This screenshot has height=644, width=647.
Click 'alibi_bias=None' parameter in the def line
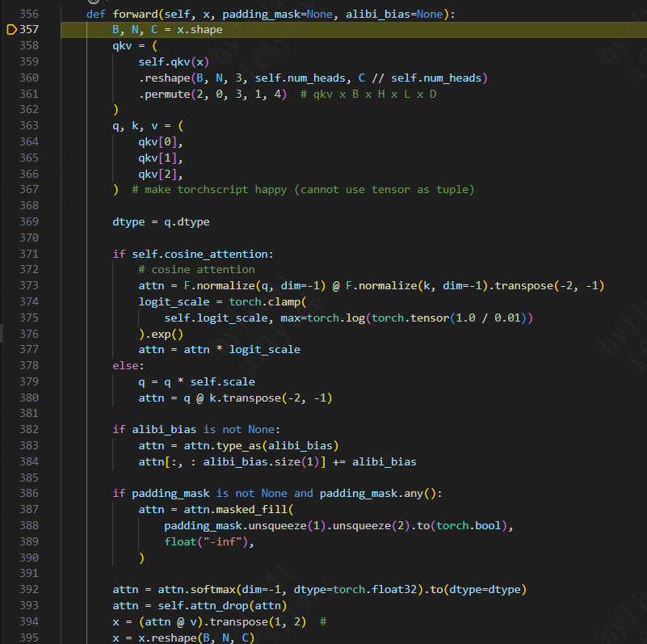tap(394, 15)
